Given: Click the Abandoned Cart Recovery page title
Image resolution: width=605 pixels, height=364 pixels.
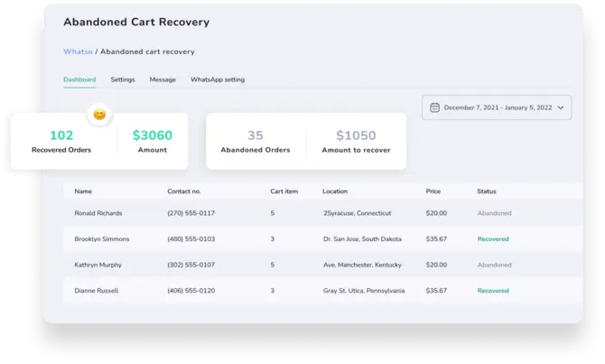Looking at the screenshot, I should 136,22.
